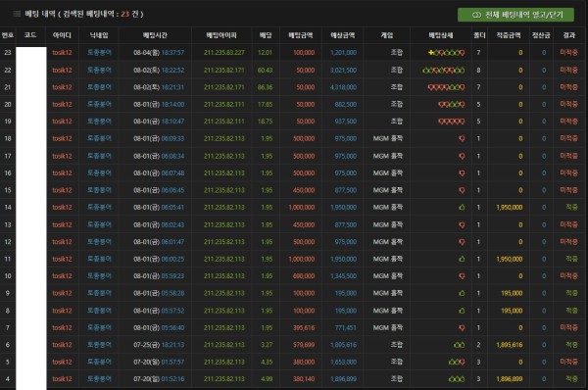Click the thumbs-down detail icon in row 17

(x=462, y=156)
